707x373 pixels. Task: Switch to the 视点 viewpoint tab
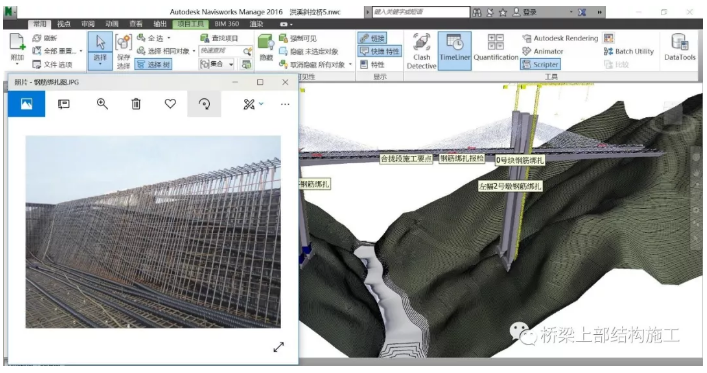point(64,24)
